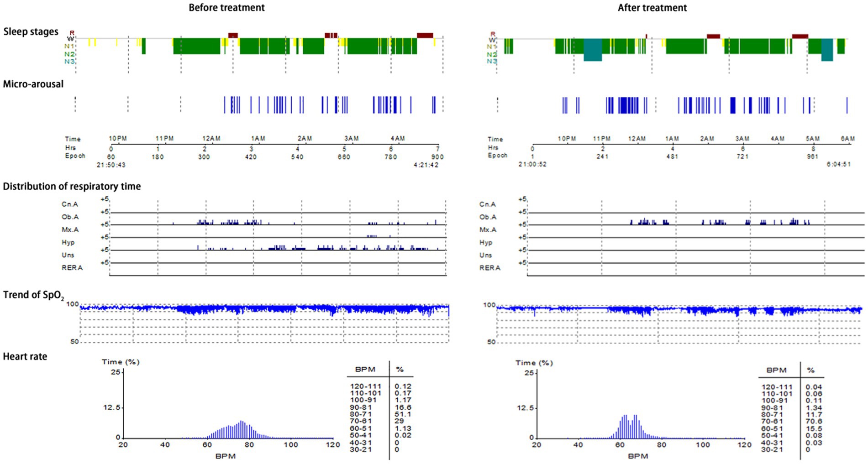Click heart rate percentage 0.08
Screen dimensions: 868x464
click(814, 436)
